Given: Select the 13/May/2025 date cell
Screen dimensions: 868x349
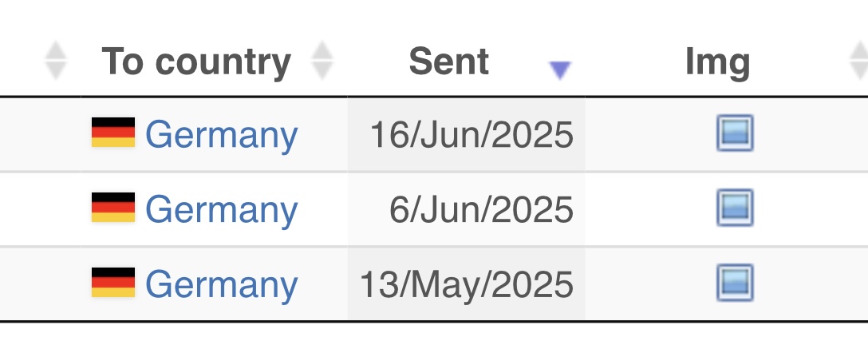Looking at the screenshot, I should click(x=466, y=284).
